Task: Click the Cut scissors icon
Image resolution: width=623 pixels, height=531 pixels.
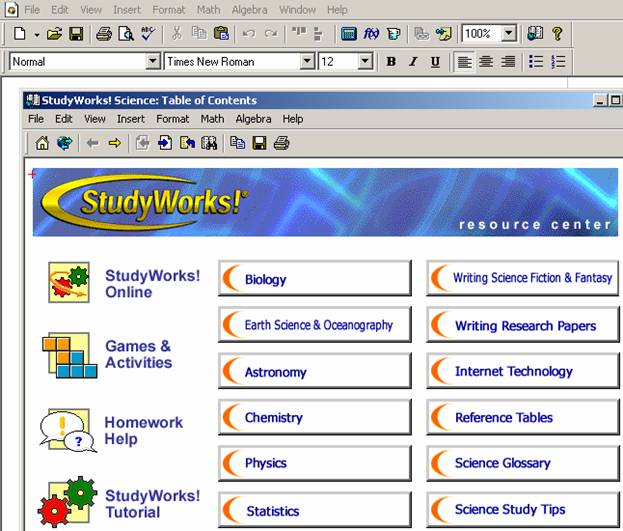Action: coord(176,34)
